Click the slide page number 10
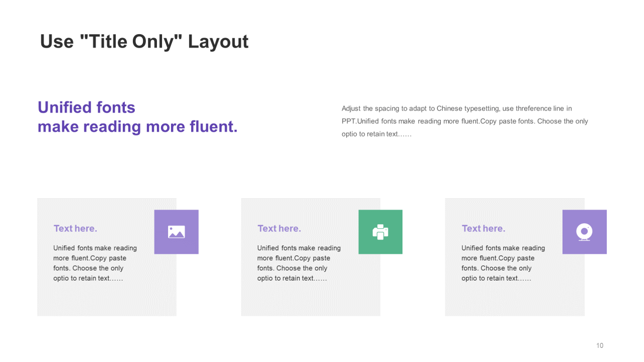 tap(600, 345)
